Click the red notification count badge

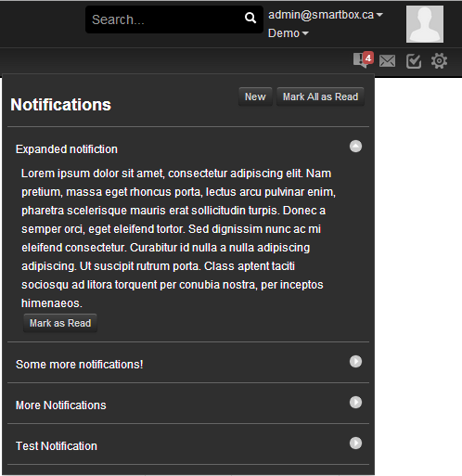[x=368, y=58]
